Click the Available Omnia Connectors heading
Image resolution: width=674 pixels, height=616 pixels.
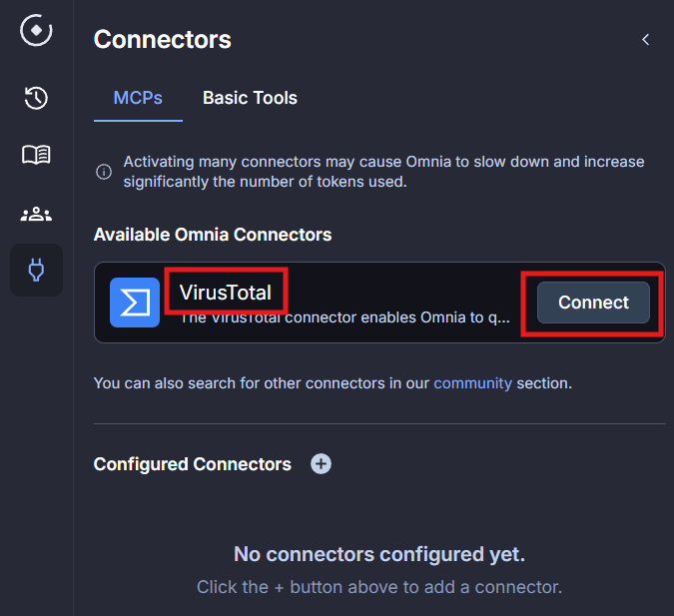pyautogui.click(x=212, y=235)
